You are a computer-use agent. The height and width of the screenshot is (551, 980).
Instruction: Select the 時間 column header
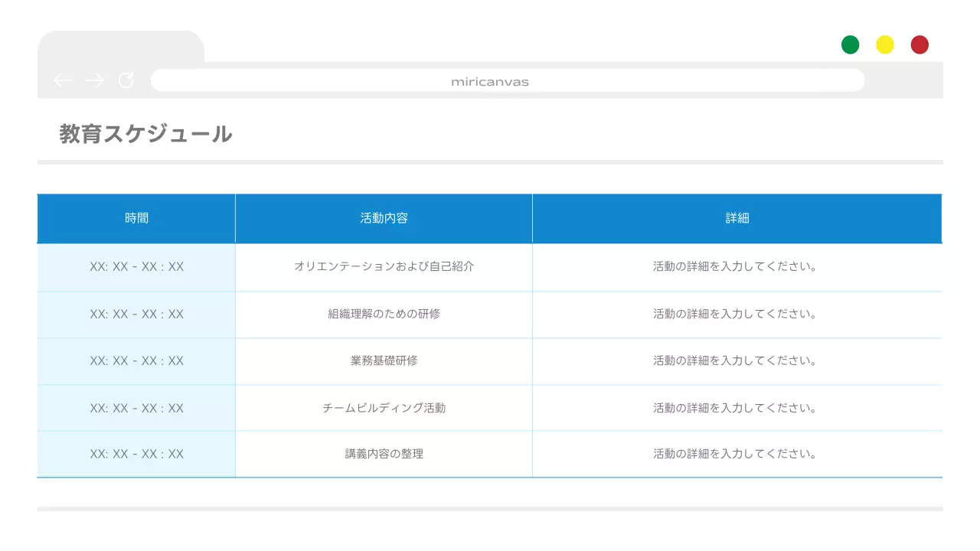pyautogui.click(x=136, y=218)
